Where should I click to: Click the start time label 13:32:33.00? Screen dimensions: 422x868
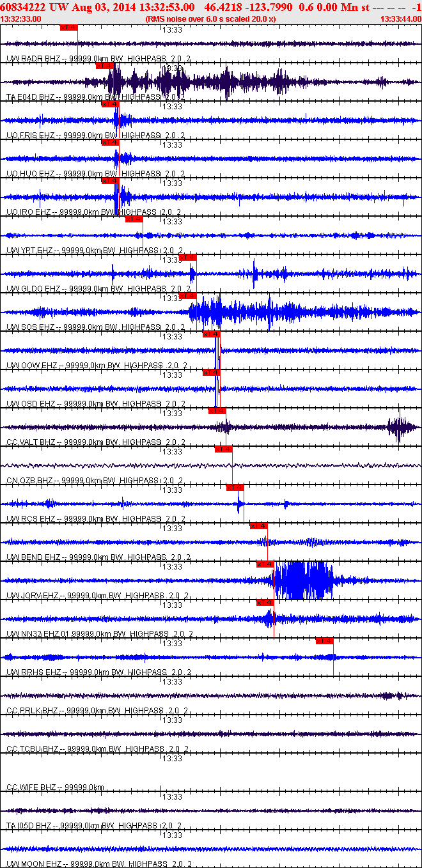(x=21, y=19)
